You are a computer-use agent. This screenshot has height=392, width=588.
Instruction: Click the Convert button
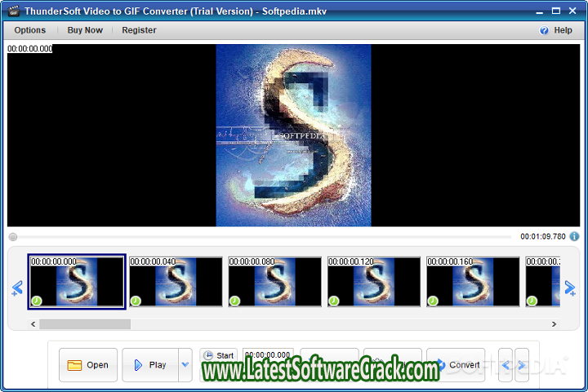coord(457,364)
